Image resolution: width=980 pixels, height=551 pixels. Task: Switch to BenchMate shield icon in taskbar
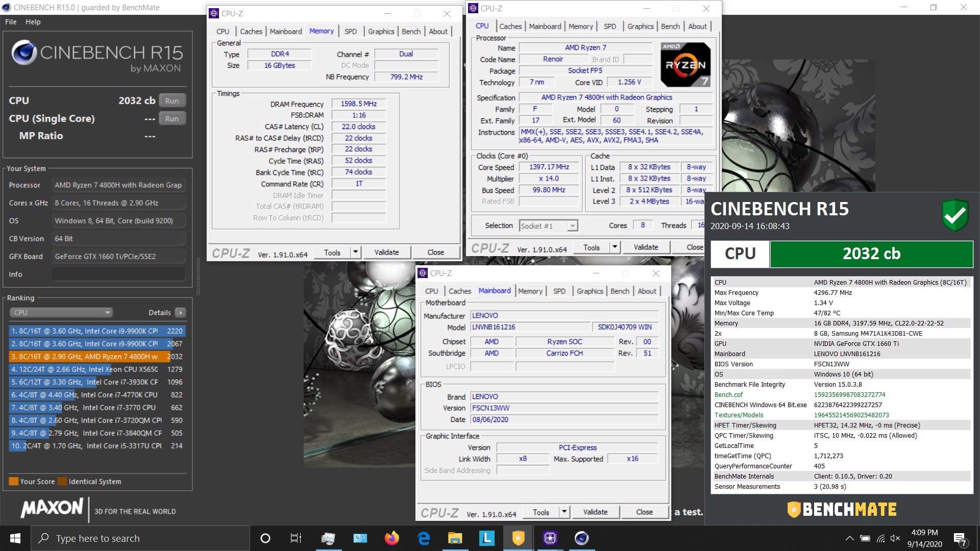(x=518, y=538)
